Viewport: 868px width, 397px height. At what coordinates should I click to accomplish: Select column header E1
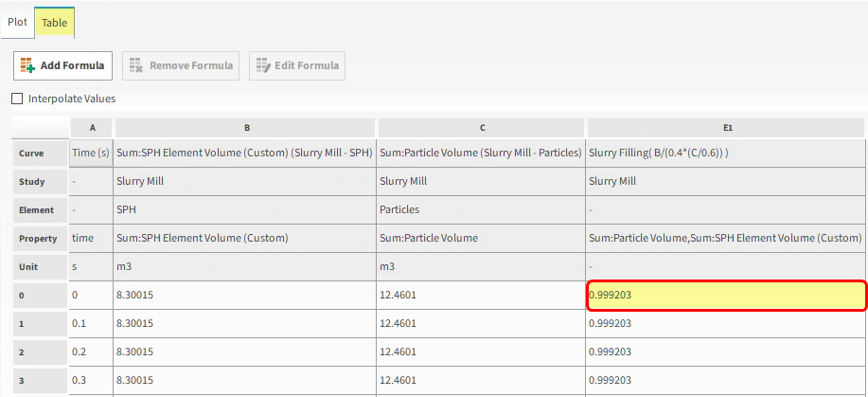click(x=727, y=127)
